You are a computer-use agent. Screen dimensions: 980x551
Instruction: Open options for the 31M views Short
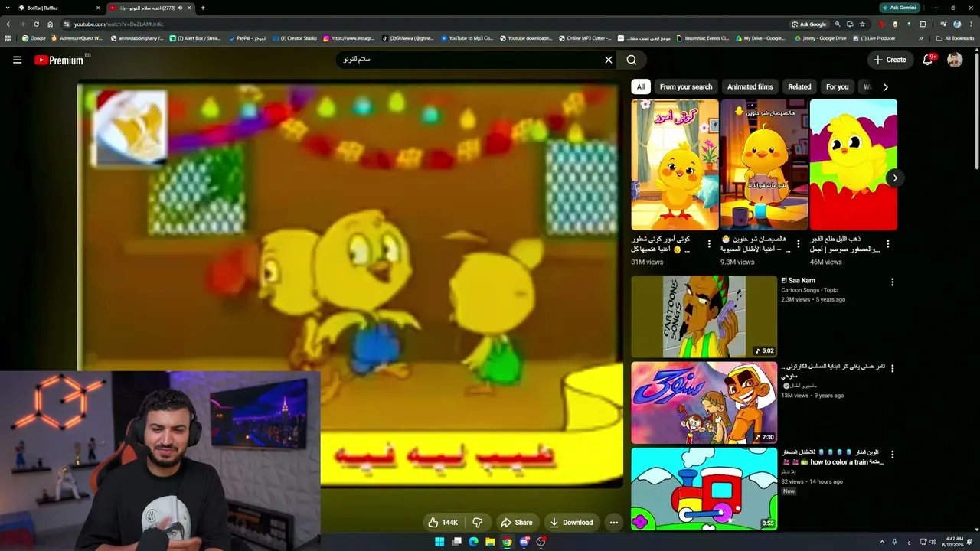coord(709,244)
